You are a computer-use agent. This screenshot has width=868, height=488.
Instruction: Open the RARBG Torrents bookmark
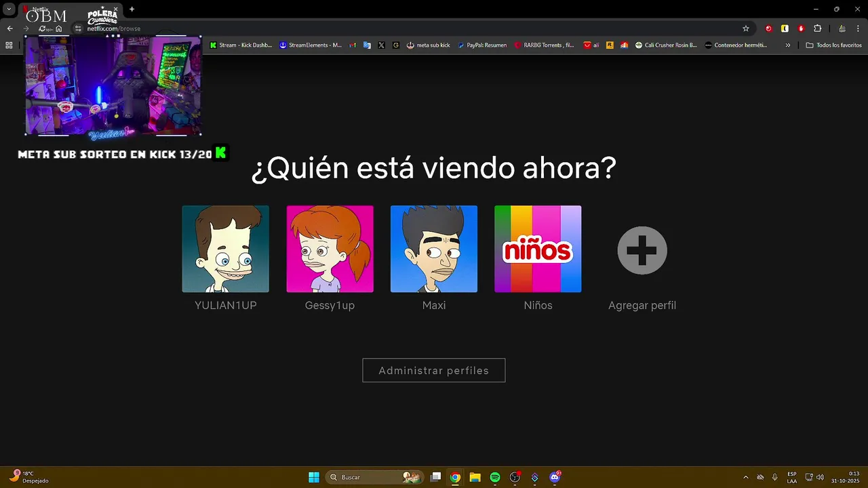tap(544, 45)
